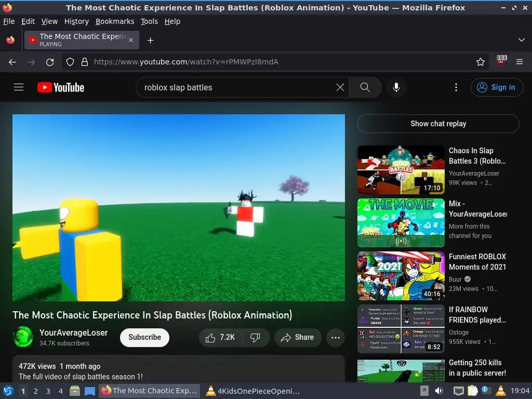Switch to workspace 4 on taskbar

tap(61, 391)
